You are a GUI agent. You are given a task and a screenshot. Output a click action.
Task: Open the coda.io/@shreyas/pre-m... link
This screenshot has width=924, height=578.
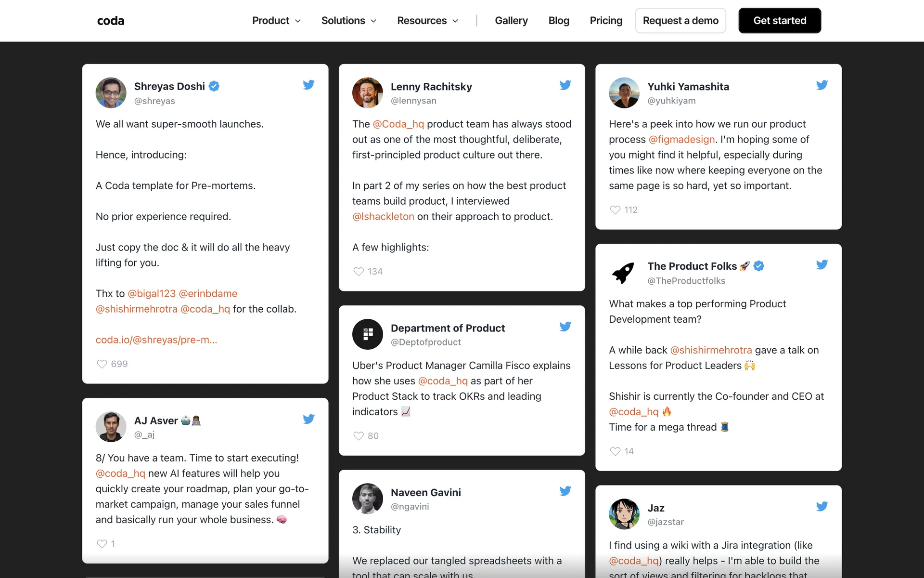156,340
